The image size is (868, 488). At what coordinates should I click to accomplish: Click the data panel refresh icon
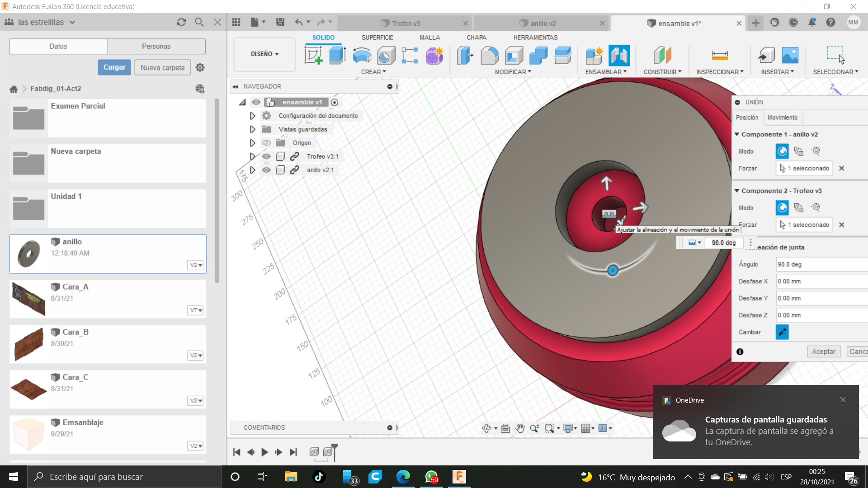181,22
